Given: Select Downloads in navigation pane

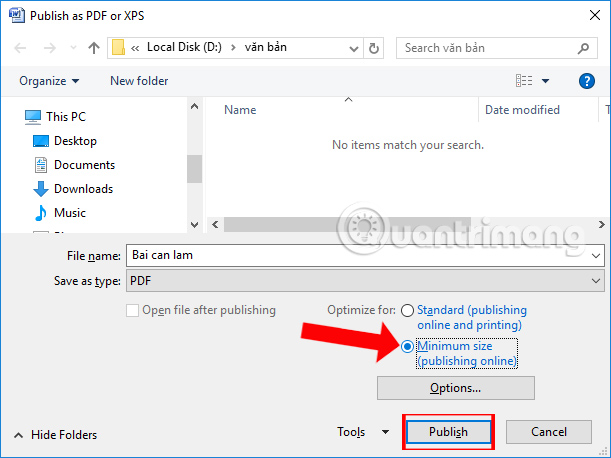Looking at the screenshot, I should (x=83, y=189).
